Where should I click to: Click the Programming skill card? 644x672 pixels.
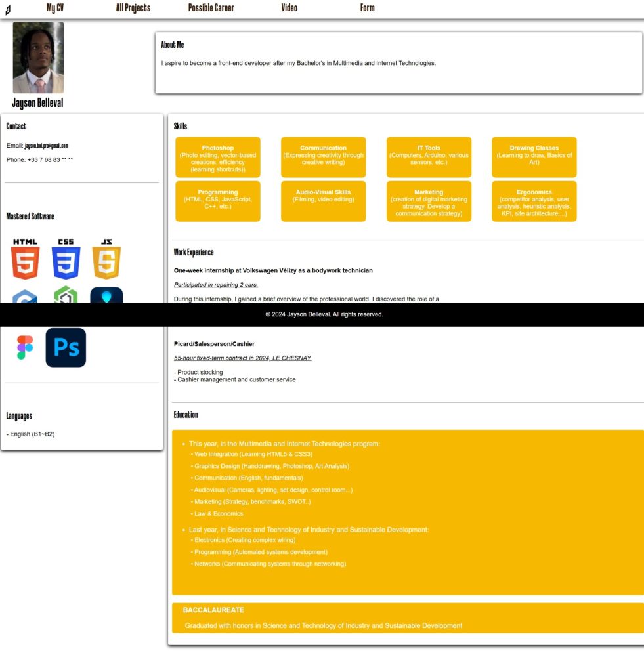coord(218,201)
